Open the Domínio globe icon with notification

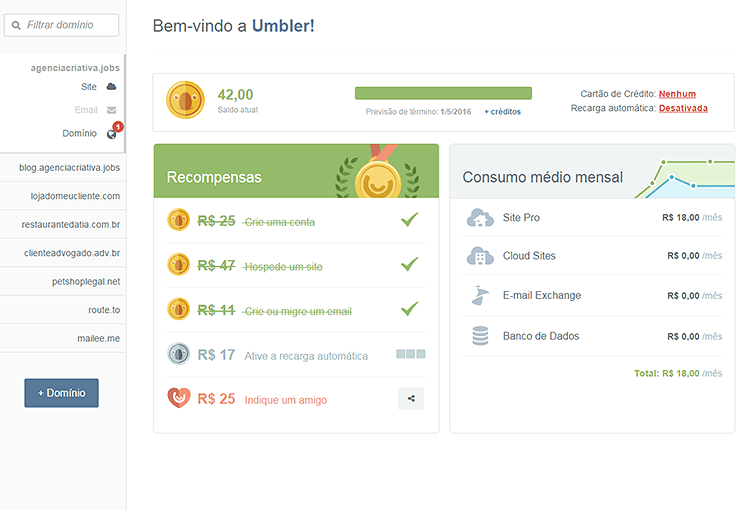pos(111,134)
